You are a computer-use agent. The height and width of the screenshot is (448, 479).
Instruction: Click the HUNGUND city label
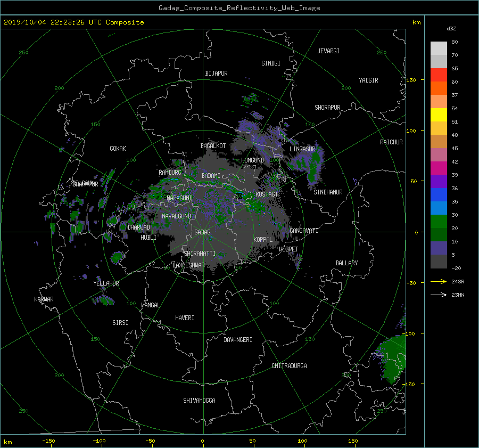pyautogui.click(x=252, y=160)
